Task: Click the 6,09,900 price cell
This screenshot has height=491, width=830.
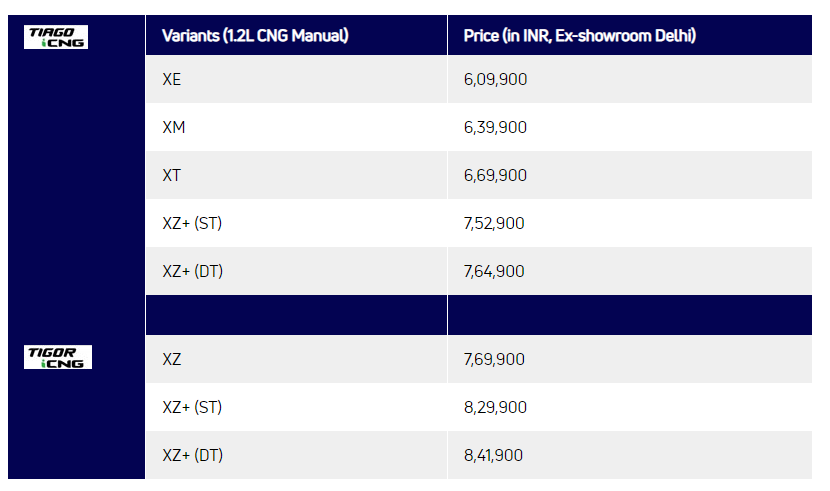Action: coord(495,80)
